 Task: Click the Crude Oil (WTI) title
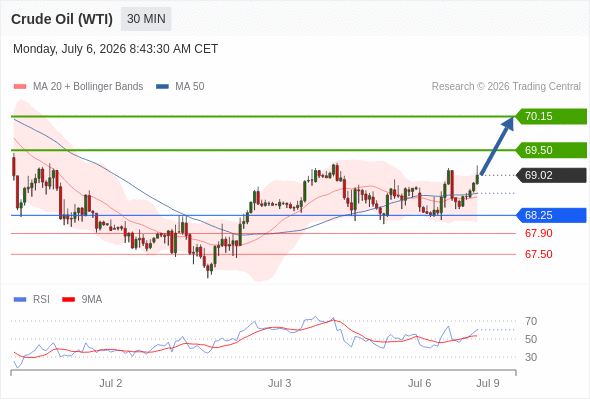62,19
